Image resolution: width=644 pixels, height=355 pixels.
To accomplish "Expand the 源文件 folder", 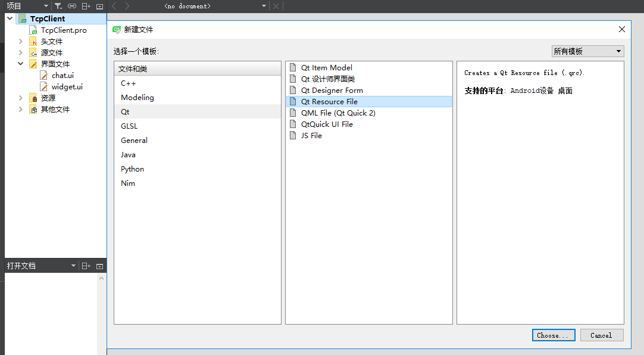I will click(20, 52).
